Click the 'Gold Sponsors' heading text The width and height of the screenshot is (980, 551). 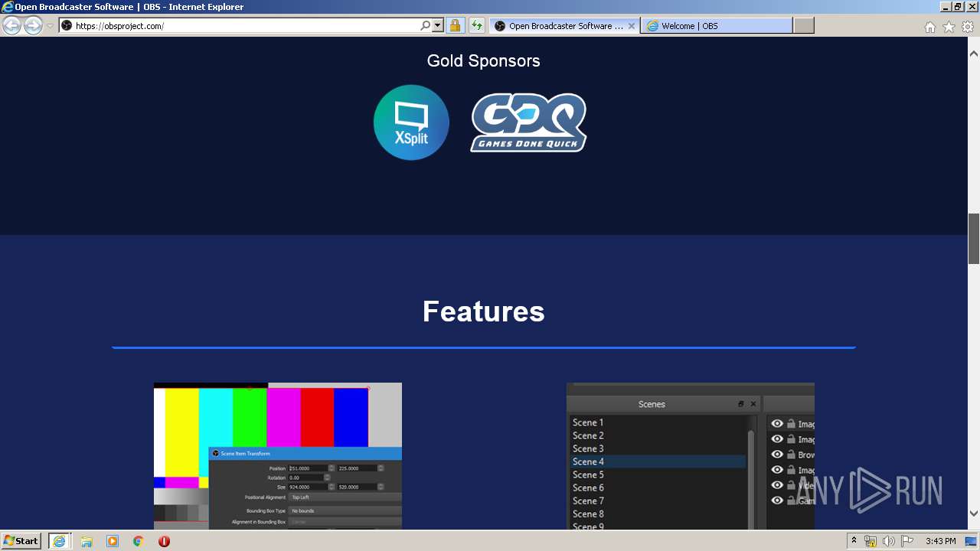484,60
